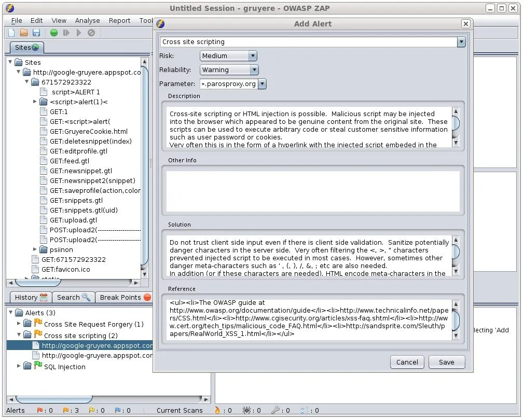524x420 pixels.
Task: Select GET:feed.gtl tree entry
Action: [70, 161]
